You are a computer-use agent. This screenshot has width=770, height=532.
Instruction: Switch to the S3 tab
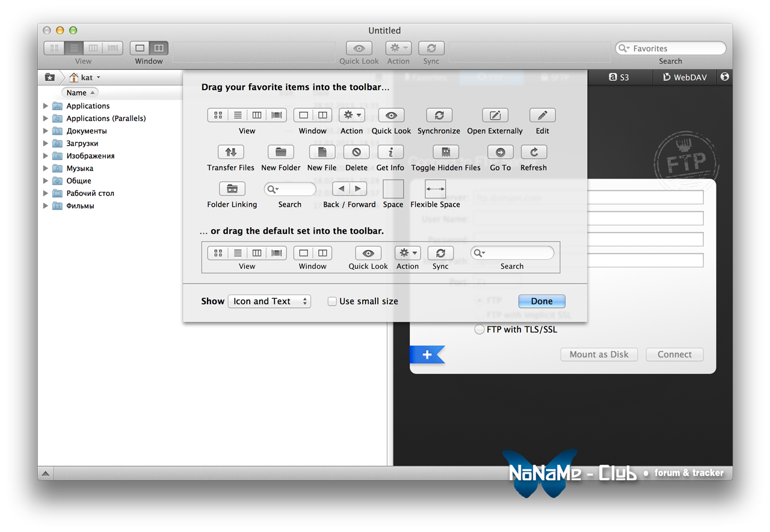[x=618, y=78]
